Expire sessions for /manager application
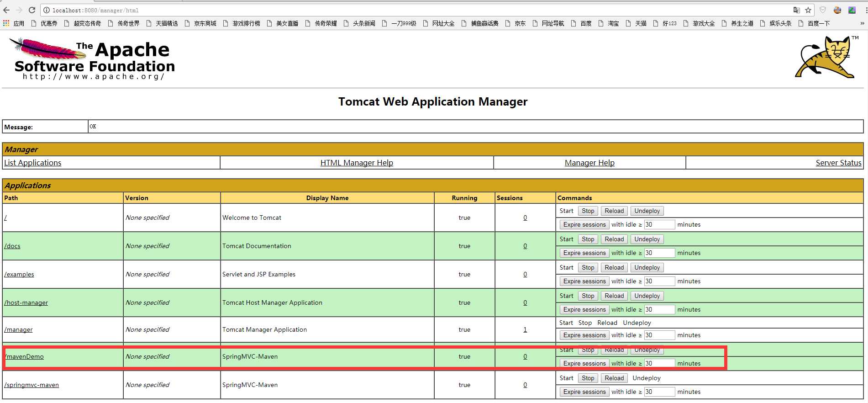868x403 pixels. 584,335
